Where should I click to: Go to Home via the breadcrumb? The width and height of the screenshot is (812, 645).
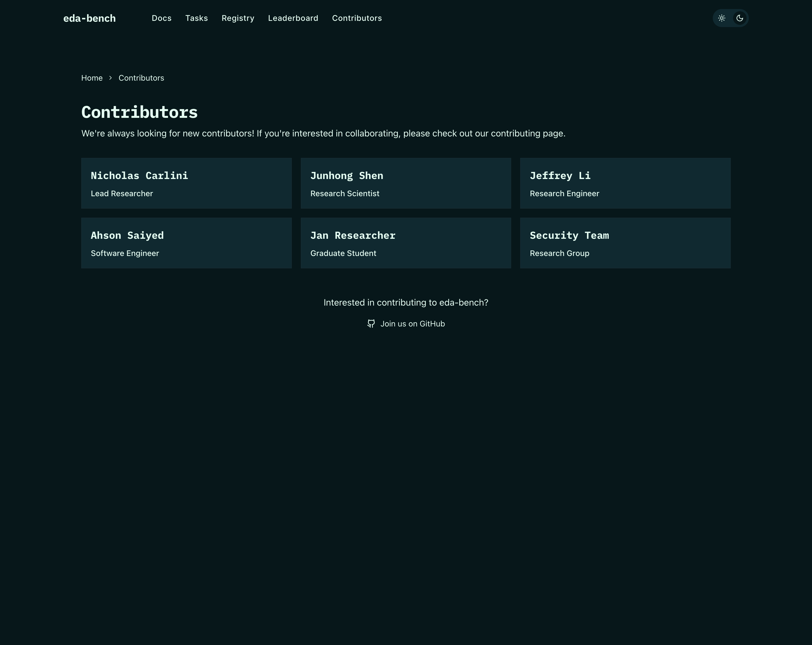pyautogui.click(x=92, y=78)
